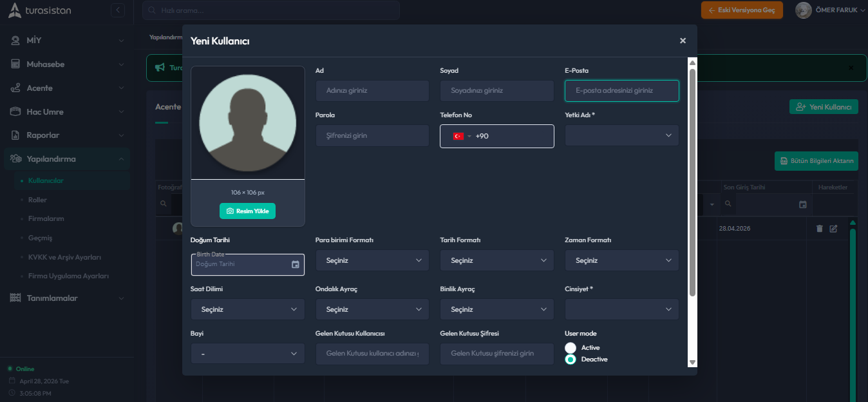This screenshot has width=868, height=402.
Task: Open the Cinsiyet dropdown
Action: (x=621, y=309)
